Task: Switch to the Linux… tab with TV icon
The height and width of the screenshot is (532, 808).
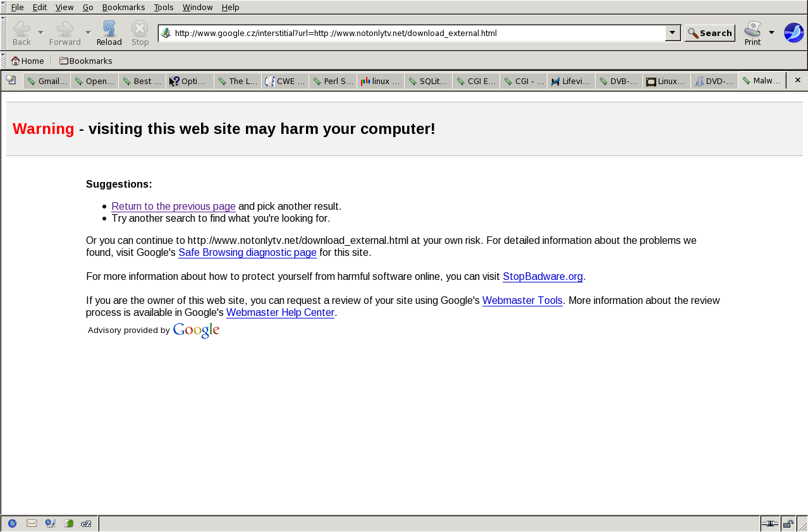Action: [667, 81]
